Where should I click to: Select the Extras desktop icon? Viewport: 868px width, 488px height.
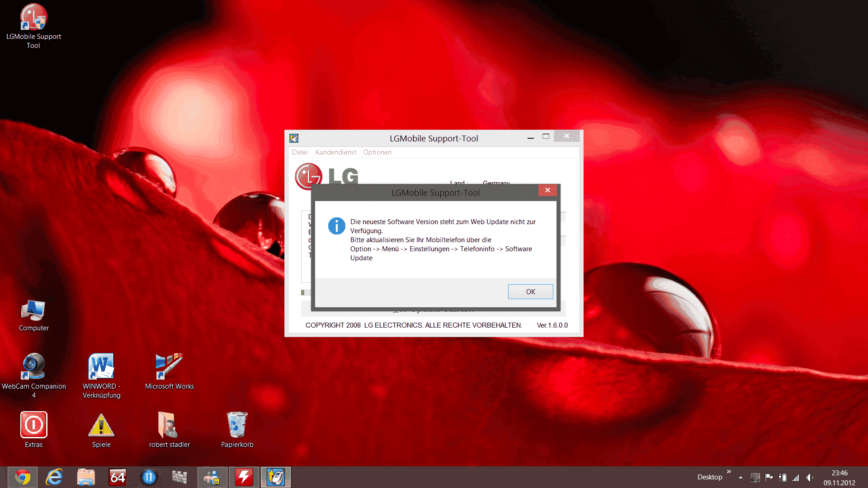click(34, 430)
